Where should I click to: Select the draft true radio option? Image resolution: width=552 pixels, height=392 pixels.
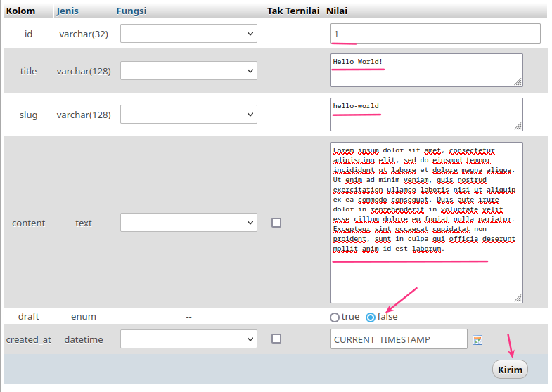pos(335,317)
